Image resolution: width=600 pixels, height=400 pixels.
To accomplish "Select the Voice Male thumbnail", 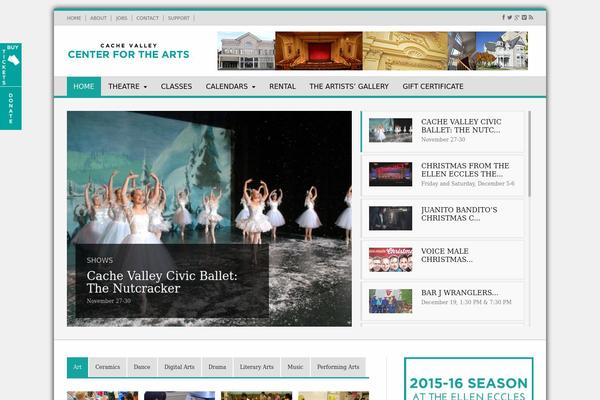I will click(390, 260).
